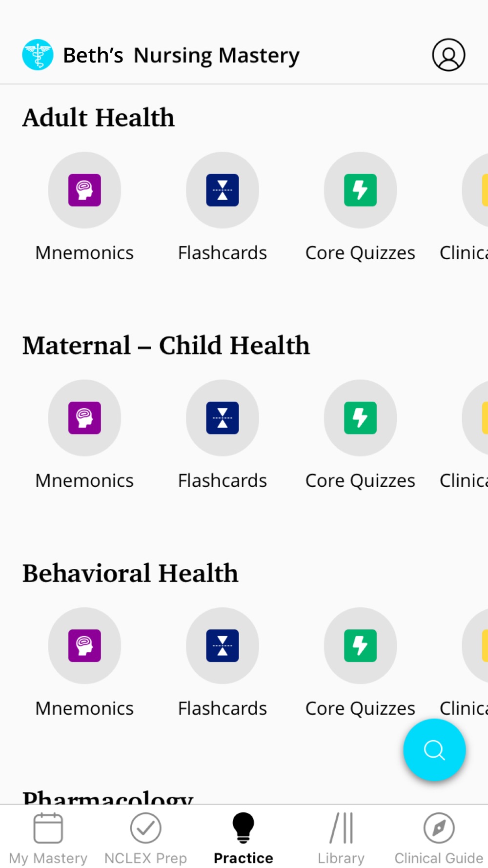Image resolution: width=488 pixels, height=868 pixels.
Task: Open Maternal – Child Health Mnemonics
Action: click(x=84, y=418)
